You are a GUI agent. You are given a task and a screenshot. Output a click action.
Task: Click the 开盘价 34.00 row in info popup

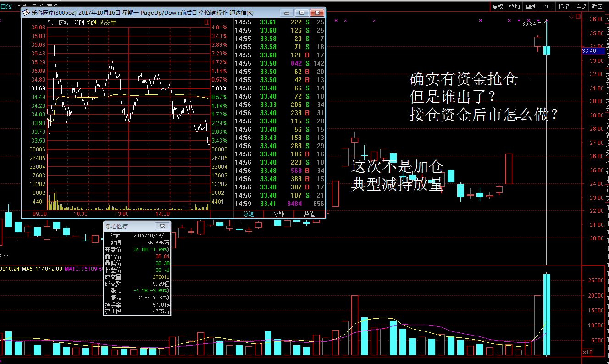click(137, 249)
